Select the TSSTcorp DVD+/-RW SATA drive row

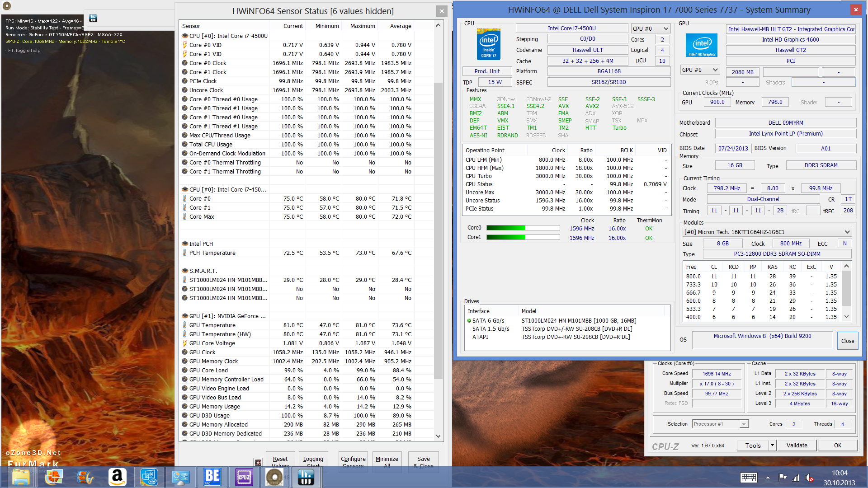click(x=567, y=329)
